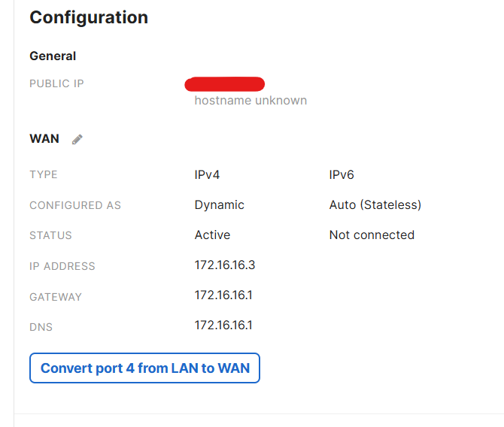Click the CONFIGURED AS label

tap(75, 205)
